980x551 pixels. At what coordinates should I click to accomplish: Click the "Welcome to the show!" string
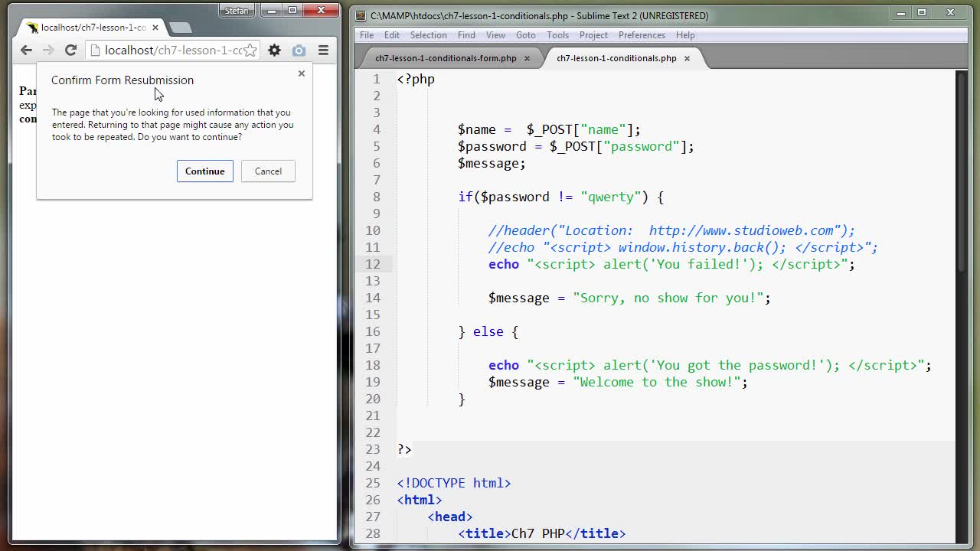point(656,382)
